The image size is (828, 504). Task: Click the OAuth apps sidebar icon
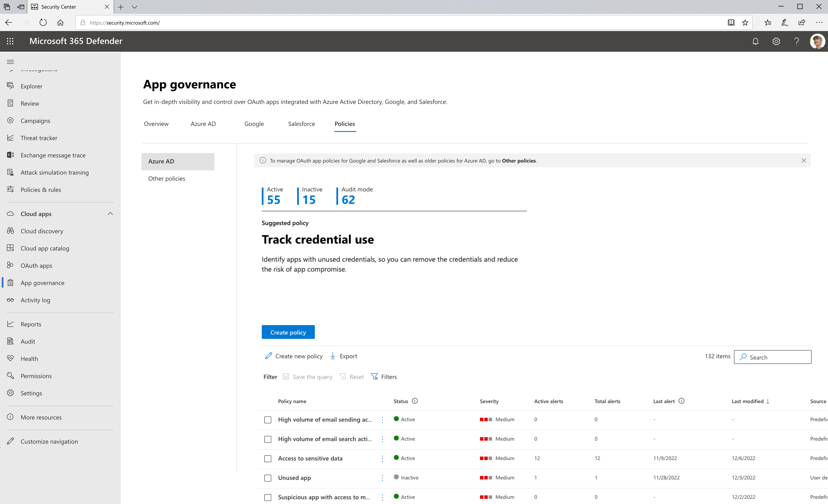coord(10,265)
